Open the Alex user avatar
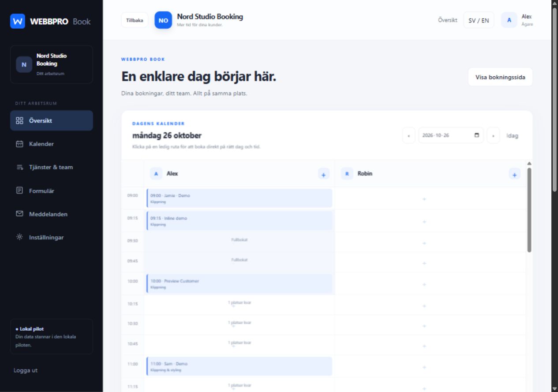This screenshot has height=392, width=558. click(509, 20)
